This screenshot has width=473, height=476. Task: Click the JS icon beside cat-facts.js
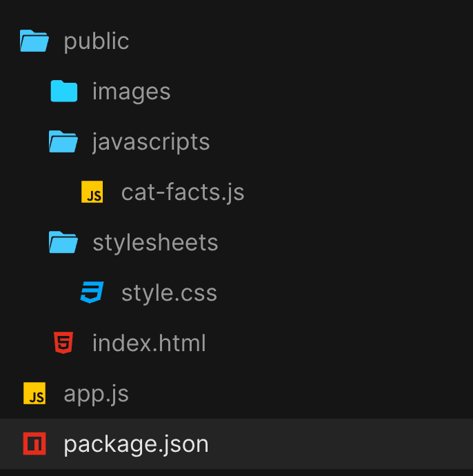92,192
